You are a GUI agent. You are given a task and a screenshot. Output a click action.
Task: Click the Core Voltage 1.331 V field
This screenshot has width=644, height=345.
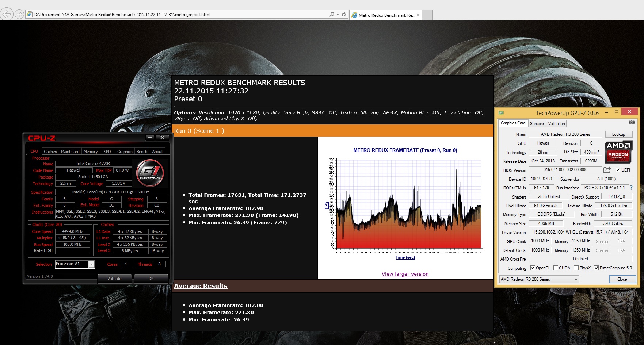coord(118,184)
